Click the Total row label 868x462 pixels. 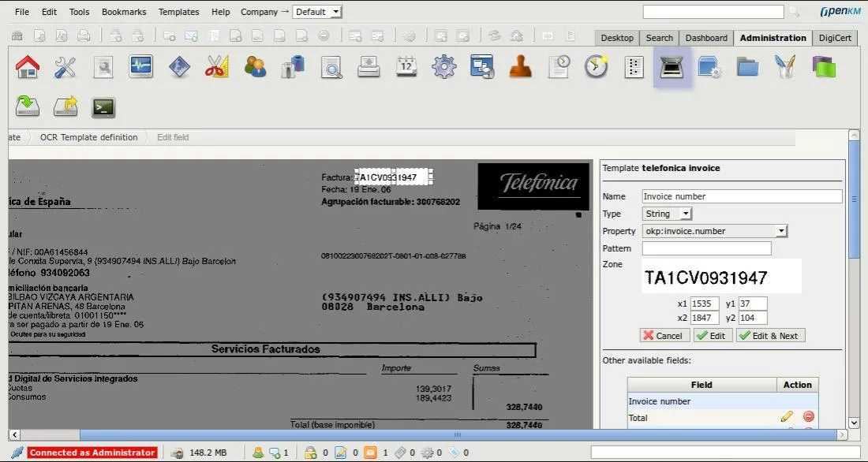click(x=638, y=418)
